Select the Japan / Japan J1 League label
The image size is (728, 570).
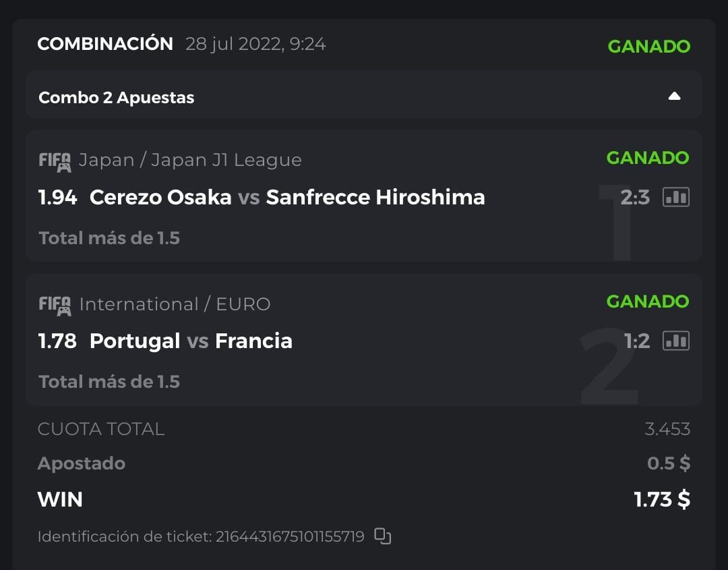(190, 160)
